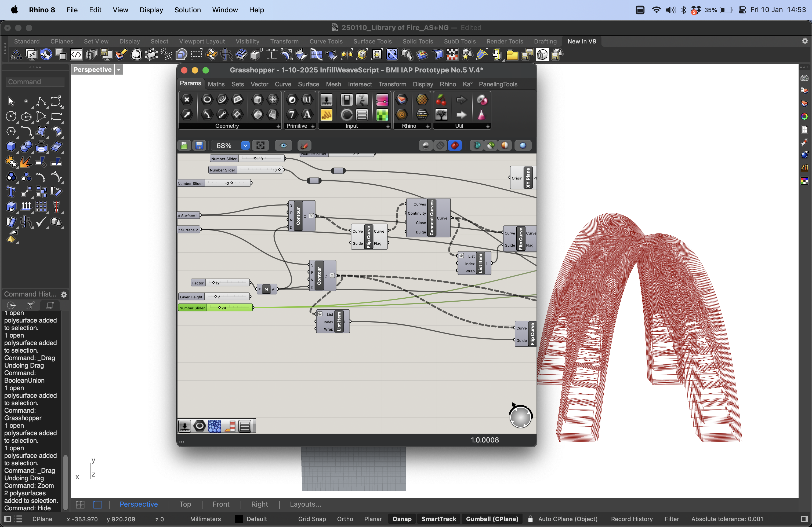Expand the Geometry component group
The image size is (812, 527).
[x=278, y=126]
